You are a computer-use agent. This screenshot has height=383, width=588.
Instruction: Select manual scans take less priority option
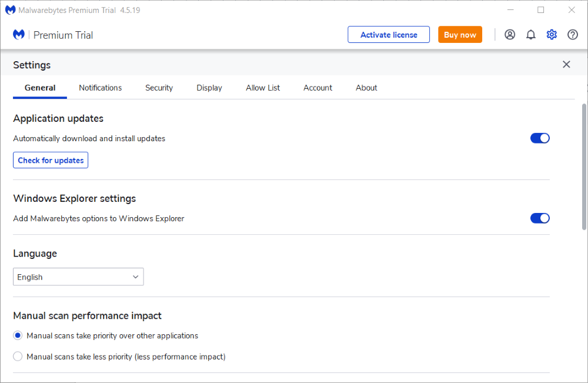pos(18,357)
